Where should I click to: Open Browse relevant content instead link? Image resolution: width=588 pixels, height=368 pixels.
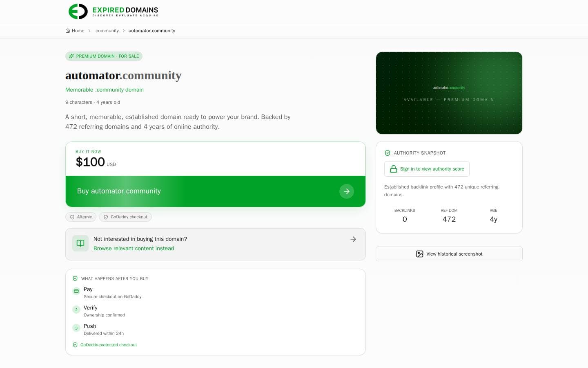pyautogui.click(x=134, y=248)
